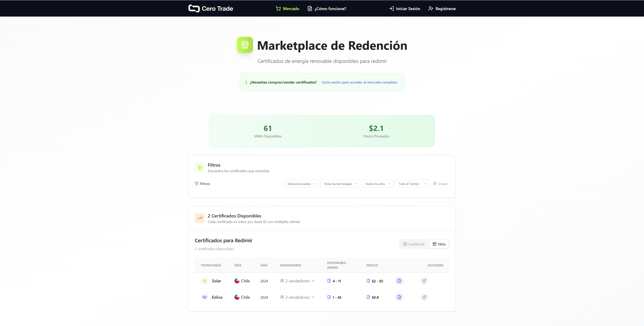
Task: Click the Chile flag icon in the Solar row
Action: pyautogui.click(x=237, y=281)
